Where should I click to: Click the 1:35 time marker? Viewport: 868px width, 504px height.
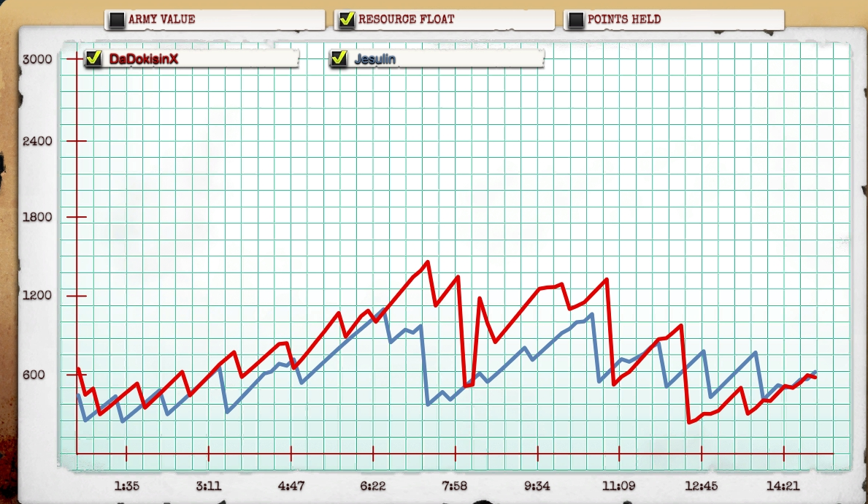pos(127,486)
